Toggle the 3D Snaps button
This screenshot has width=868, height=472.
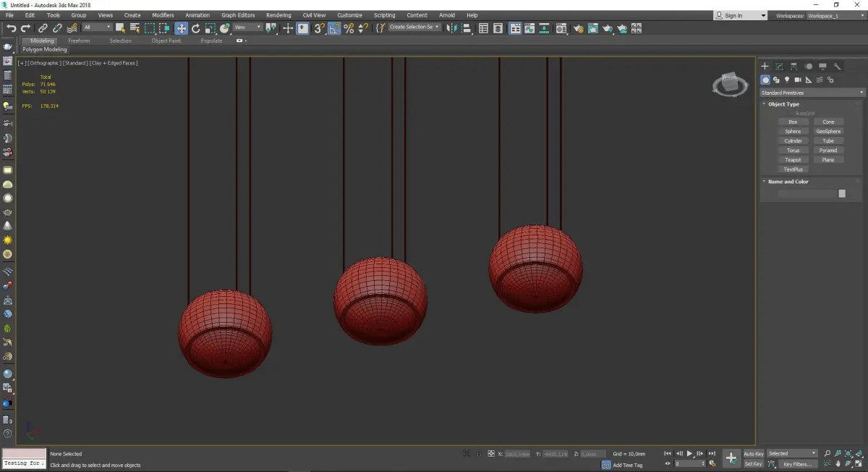coord(319,28)
